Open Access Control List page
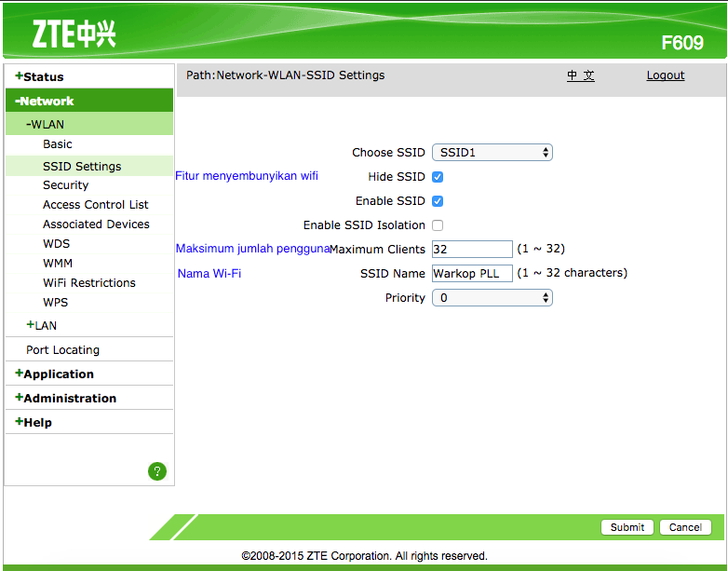Viewport: 728px width, 571px height. pos(95,204)
